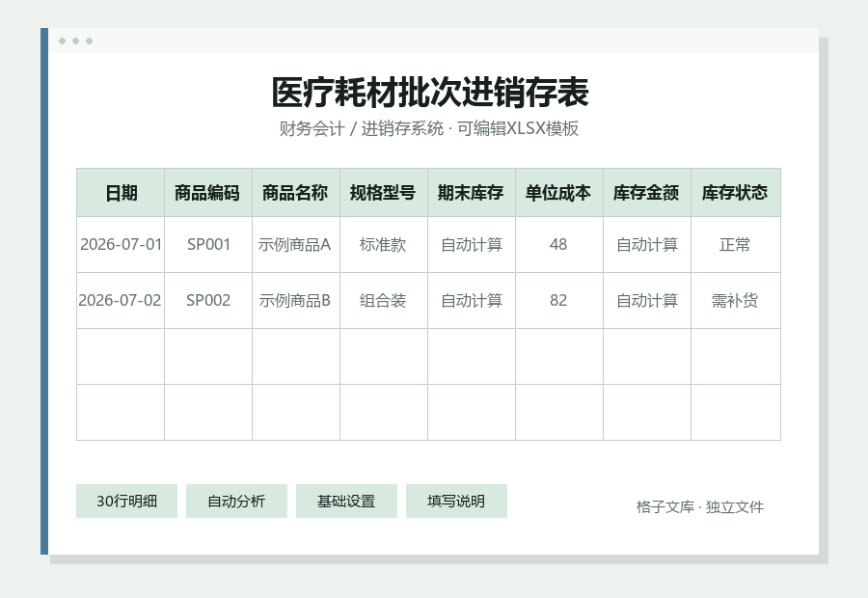The image size is (868, 598).
Task: Click the 规格型号 column header
Action: (384, 193)
